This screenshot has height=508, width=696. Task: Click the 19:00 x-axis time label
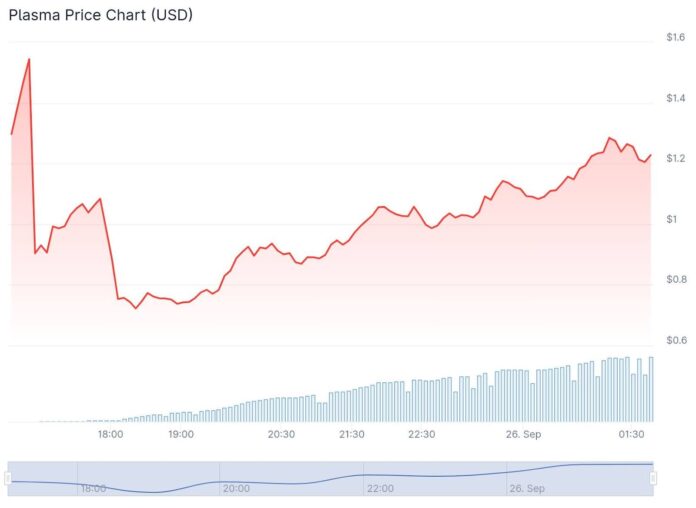click(x=181, y=434)
